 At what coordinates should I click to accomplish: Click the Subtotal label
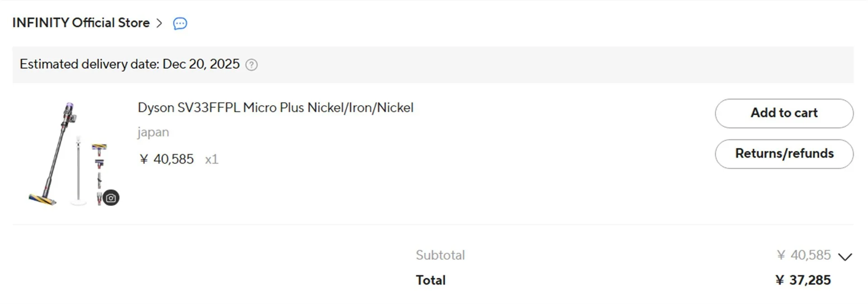(x=440, y=255)
